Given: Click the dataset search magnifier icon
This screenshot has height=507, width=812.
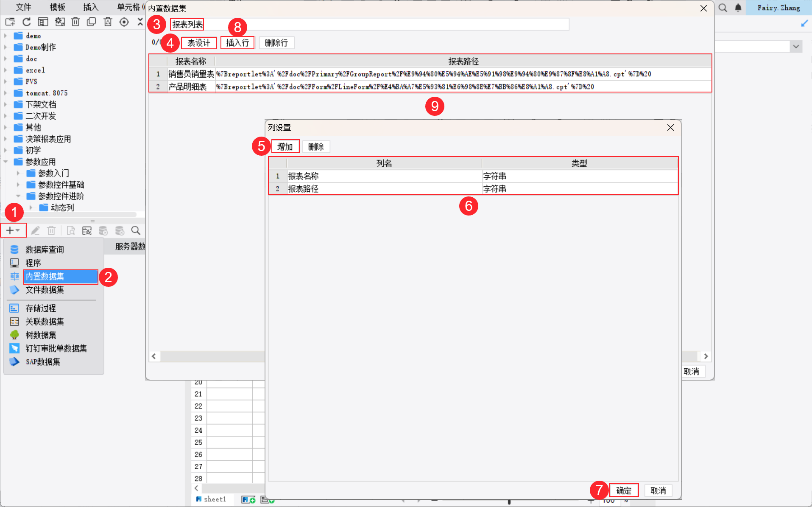Looking at the screenshot, I should point(136,230).
